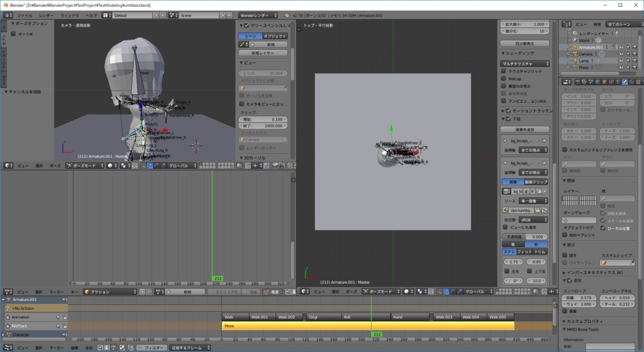Click the star icon on the Animation track
The width and height of the screenshot is (644, 352).
click(x=8, y=317)
